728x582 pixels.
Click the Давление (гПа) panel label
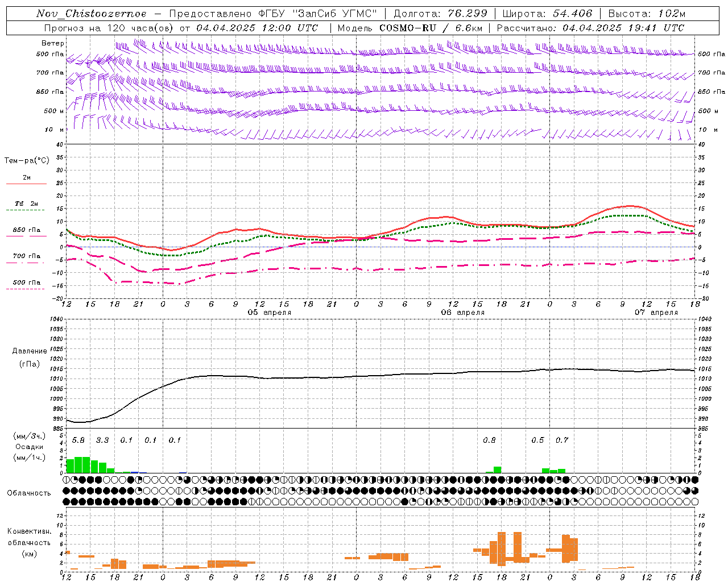point(30,357)
